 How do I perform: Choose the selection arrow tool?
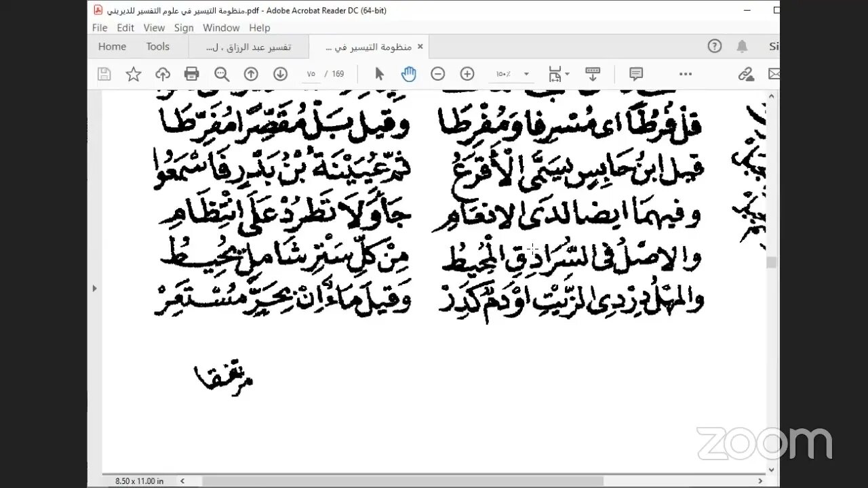pos(380,74)
